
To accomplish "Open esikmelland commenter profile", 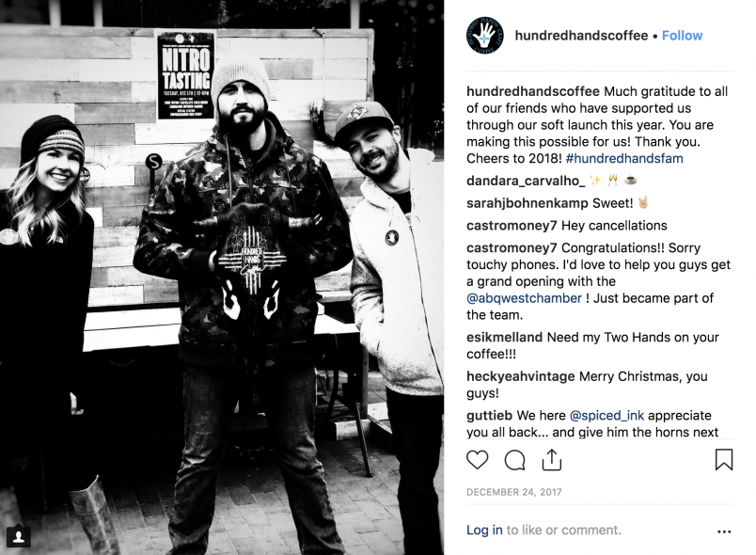I will pos(504,337).
